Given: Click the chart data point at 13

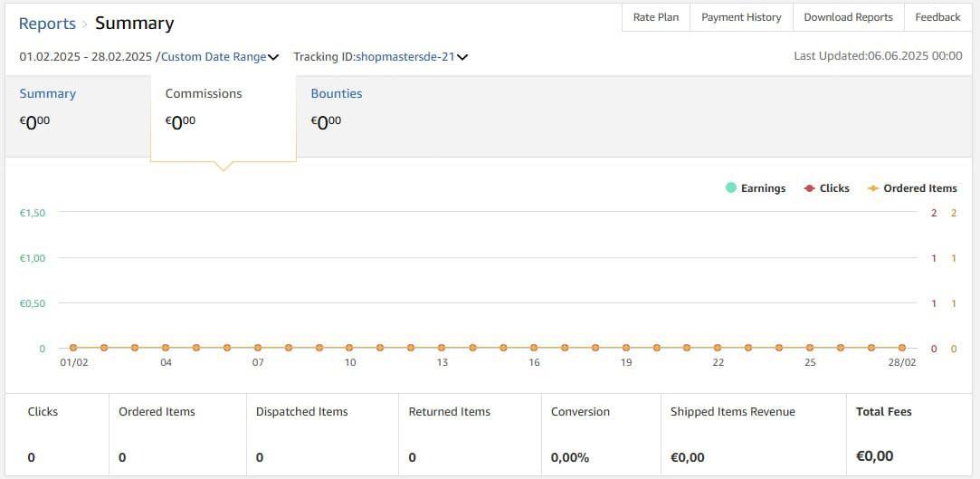Looking at the screenshot, I should [x=442, y=348].
